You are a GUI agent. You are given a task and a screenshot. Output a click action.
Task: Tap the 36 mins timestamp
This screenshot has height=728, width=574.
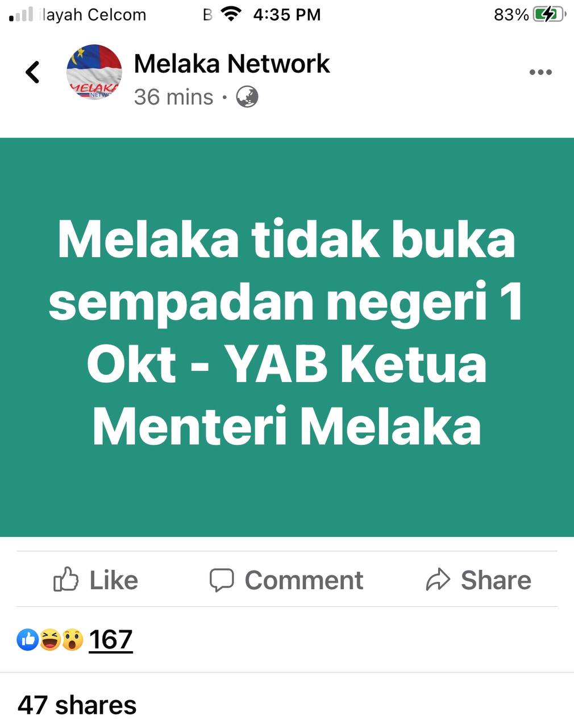(x=173, y=97)
